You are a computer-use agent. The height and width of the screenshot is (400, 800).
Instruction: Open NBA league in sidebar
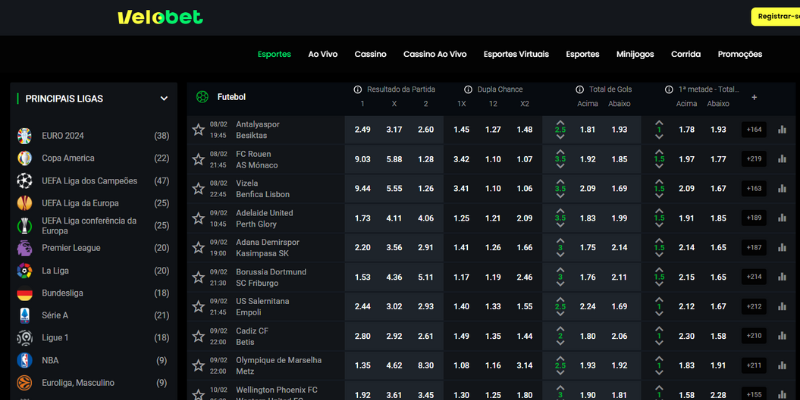click(x=94, y=360)
